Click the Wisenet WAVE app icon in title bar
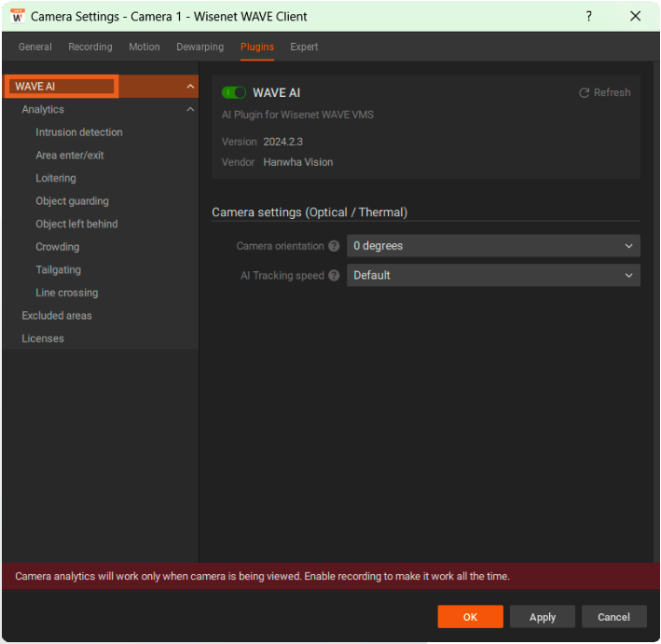Image resolution: width=661 pixels, height=644 pixels. coord(18,17)
